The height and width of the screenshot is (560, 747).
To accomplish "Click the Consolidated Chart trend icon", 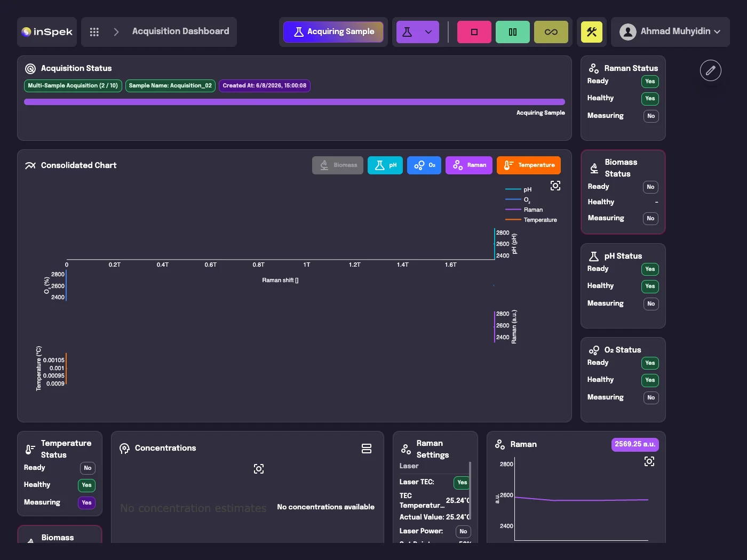I will pyautogui.click(x=30, y=165).
